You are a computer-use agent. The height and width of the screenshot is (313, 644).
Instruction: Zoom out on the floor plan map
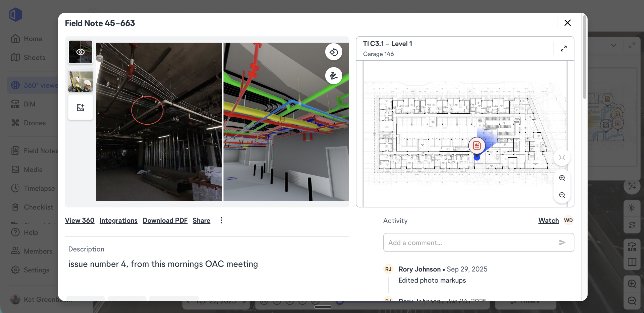[x=562, y=195]
